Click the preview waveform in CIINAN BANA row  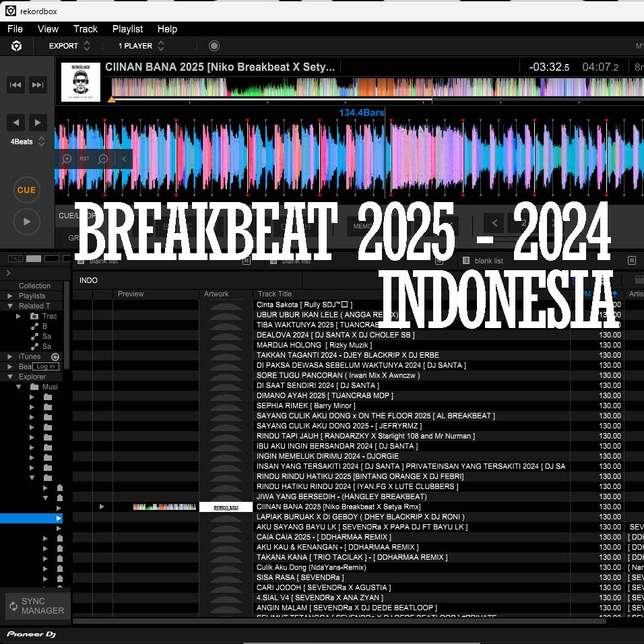164,507
